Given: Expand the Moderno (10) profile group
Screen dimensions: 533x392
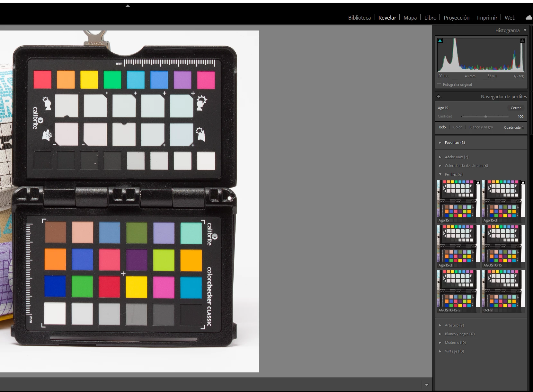Looking at the screenshot, I should tap(440, 343).
